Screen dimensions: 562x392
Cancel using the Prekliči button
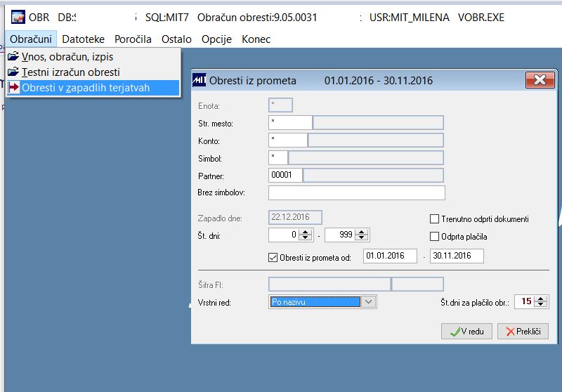coord(523,332)
